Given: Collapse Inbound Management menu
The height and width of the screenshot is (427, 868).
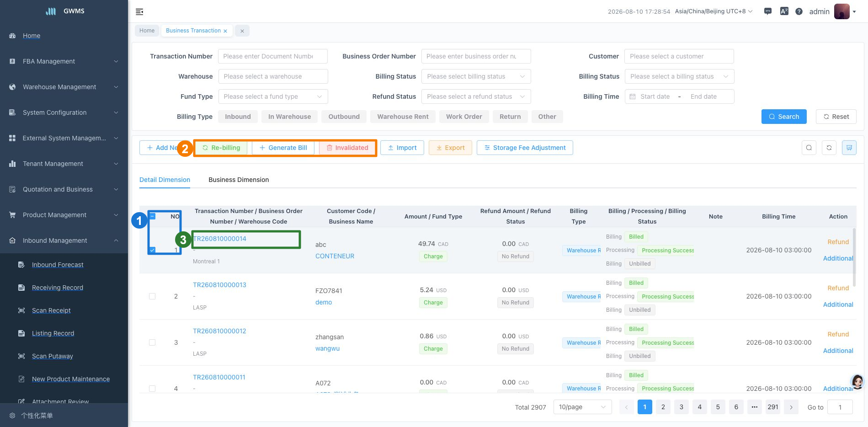Looking at the screenshot, I should pos(64,240).
